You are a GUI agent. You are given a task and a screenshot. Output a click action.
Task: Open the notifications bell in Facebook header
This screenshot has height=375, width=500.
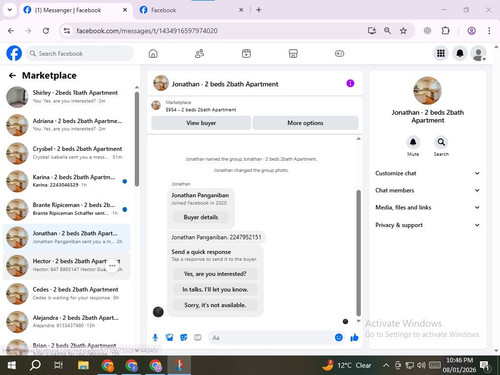coord(460,53)
